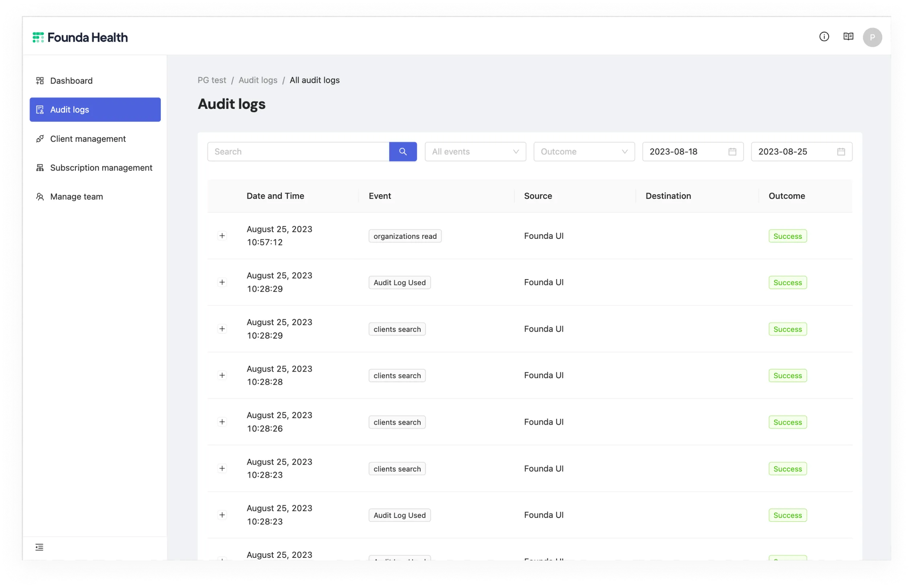Click the Date and Time column header

pyautogui.click(x=275, y=196)
